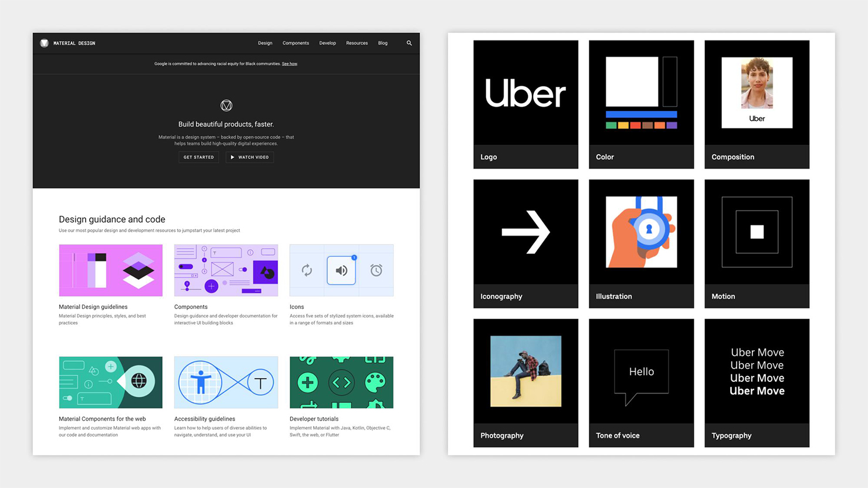The width and height of the screenshot is (868, 488).
Task: Click the WATCH VIDEO button
Action: [250, 157]
